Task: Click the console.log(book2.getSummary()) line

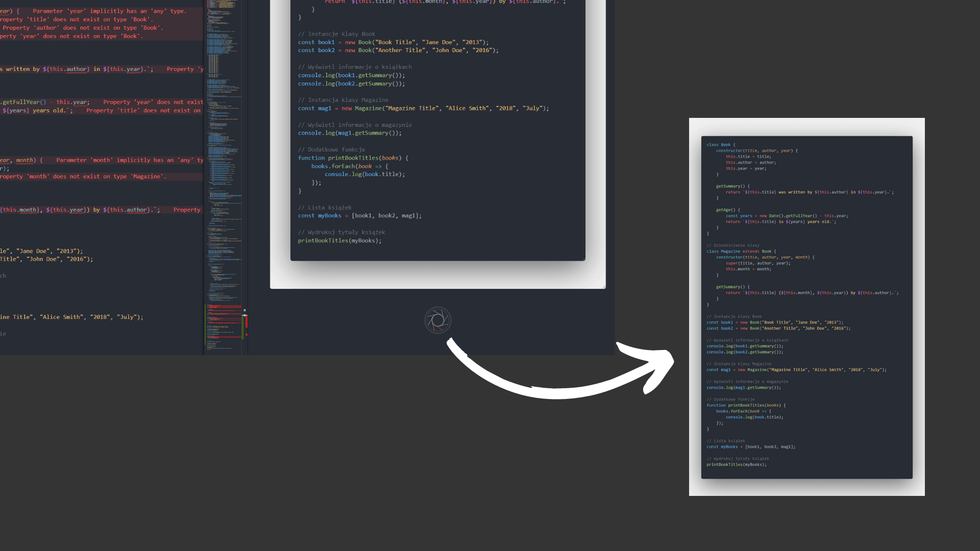Action: point(351,84)
